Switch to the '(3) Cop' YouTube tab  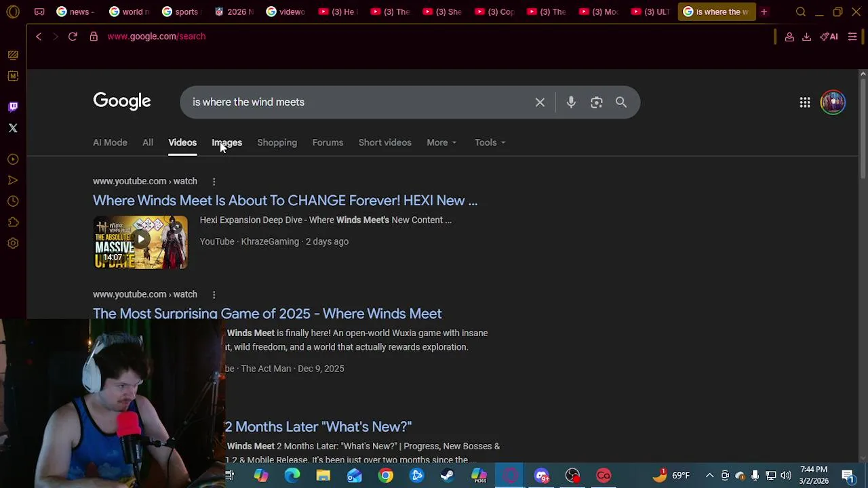click(x=494, y=12)
